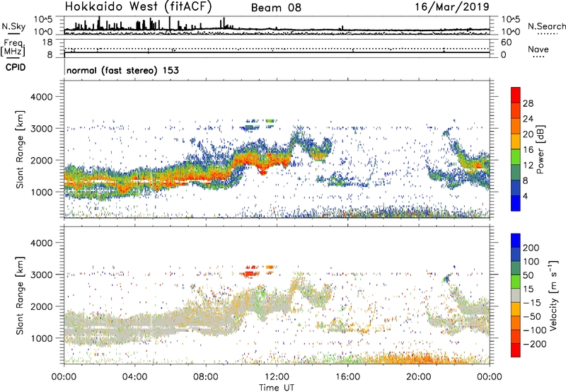Screen dimensions: 566x392
Task: Click the sky noise spike plot panel
Action: tap(277, 25)
